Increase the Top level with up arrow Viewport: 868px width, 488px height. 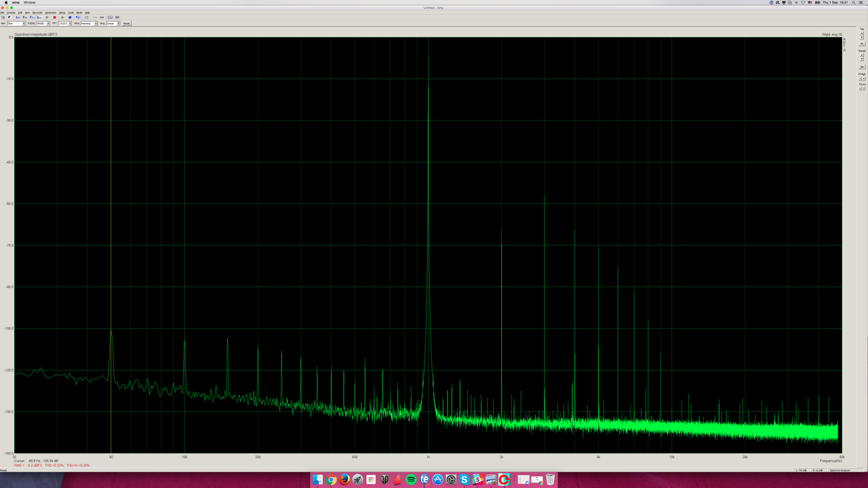pos(862,33)
